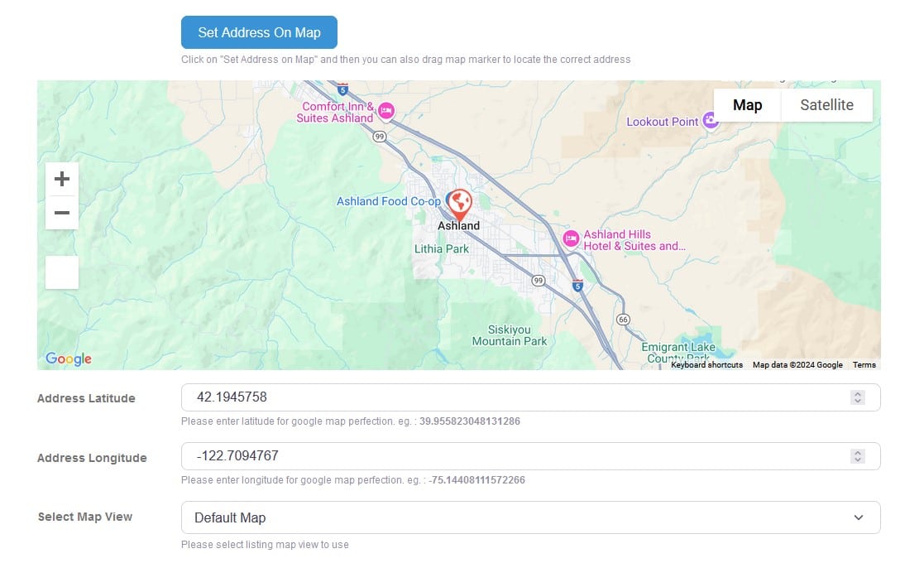Open Keyboard shortcuts for the map
924x563 pixels.
(x=706, y=365)
